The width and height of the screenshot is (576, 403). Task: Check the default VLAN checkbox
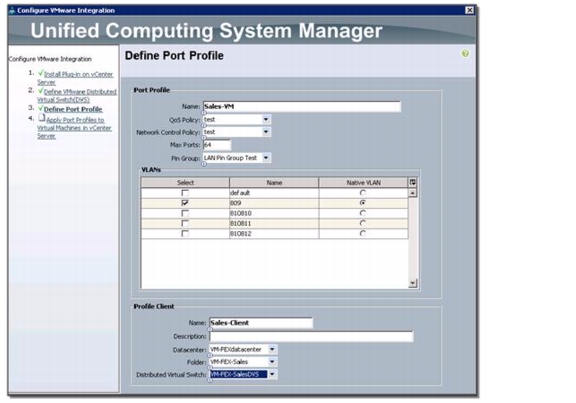tap(185, 193)
